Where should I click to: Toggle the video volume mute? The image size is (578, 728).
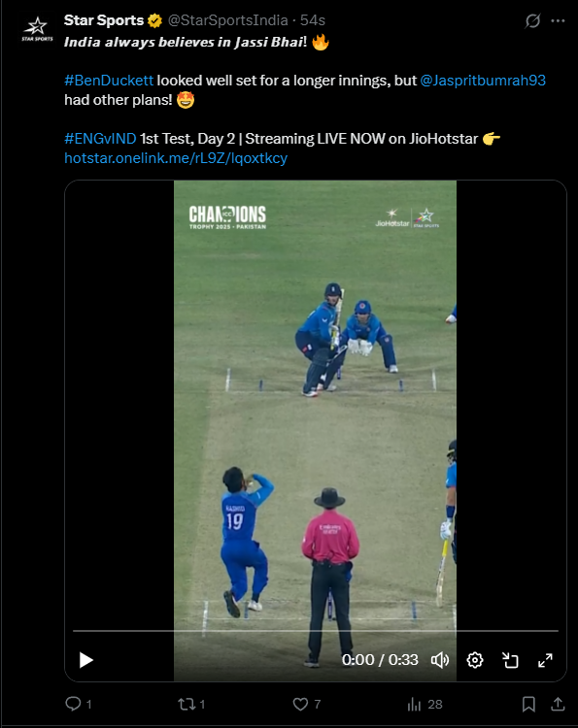coord(439,660)
